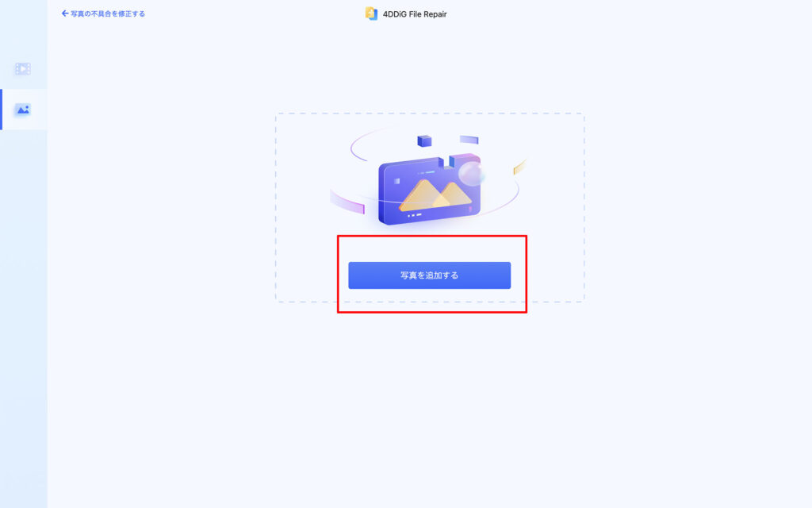Click the orange ring fragment near illustration
Screen dimensions: 812x508
519,167
